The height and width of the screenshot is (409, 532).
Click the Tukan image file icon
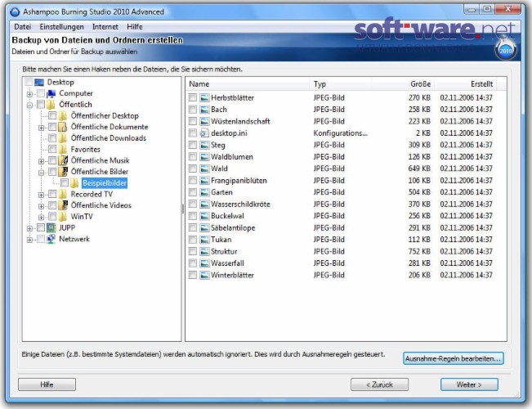tap(204, 240)
